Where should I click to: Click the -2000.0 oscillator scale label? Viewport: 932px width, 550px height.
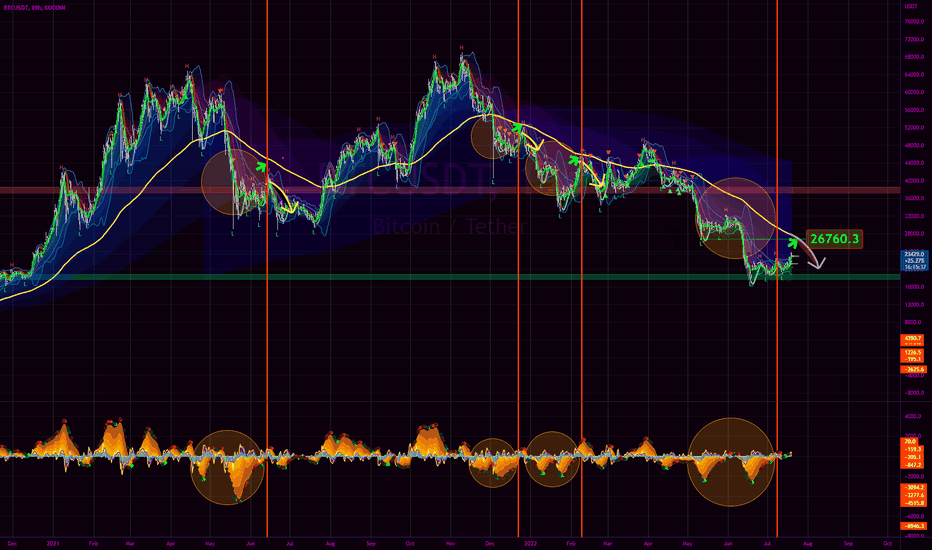pyautogui.click(x=914, y=476)
